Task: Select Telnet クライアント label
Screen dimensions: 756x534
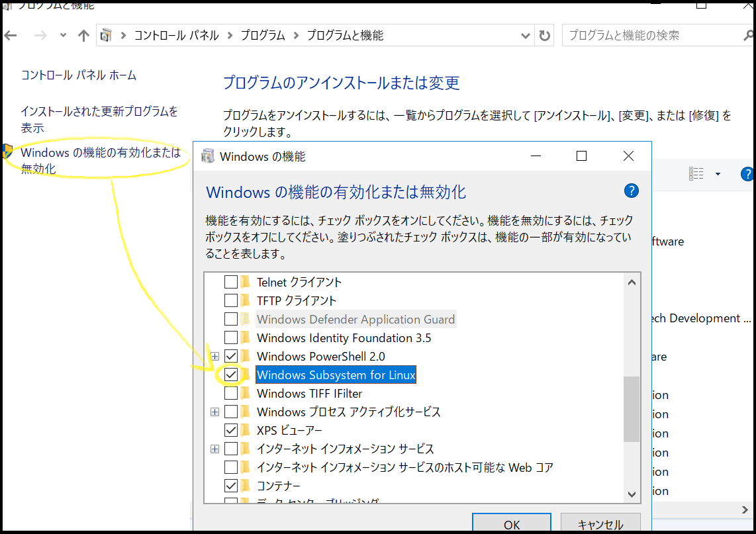Action: [x=299, y=282]
